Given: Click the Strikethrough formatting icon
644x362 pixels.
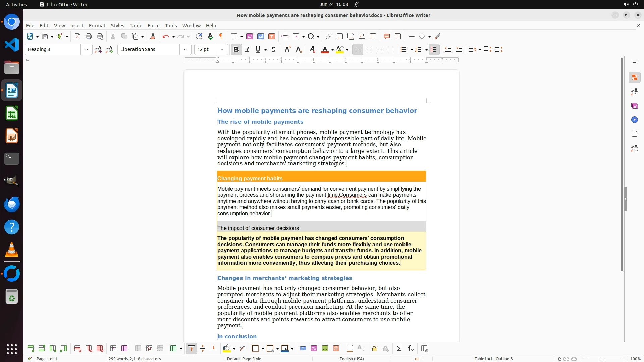Looking at the screenshot, I should tap(273, 50).
